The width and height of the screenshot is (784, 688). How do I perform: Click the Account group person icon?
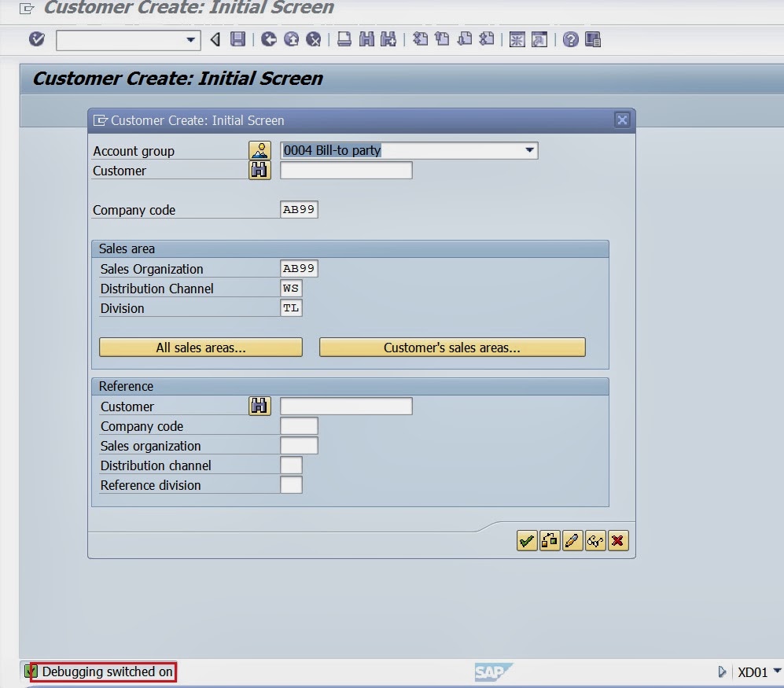tap(260, 150)
